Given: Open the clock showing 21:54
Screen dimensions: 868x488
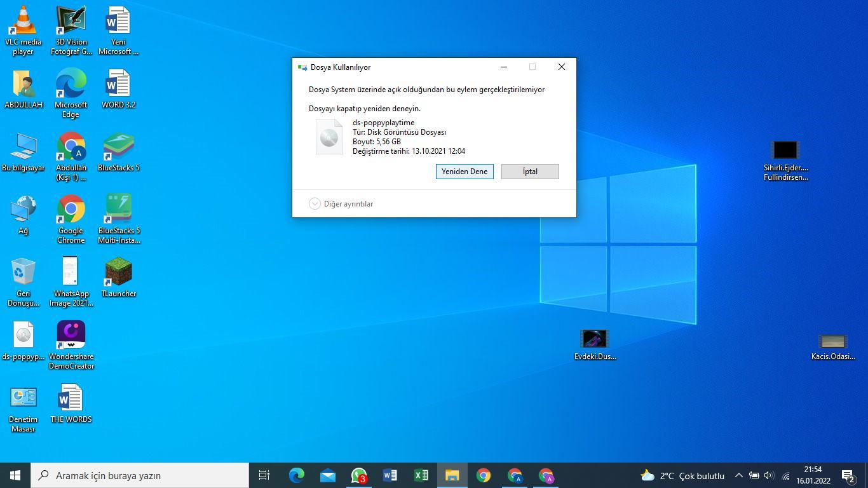Looking at the screenshot, I should tap(813, 475).
